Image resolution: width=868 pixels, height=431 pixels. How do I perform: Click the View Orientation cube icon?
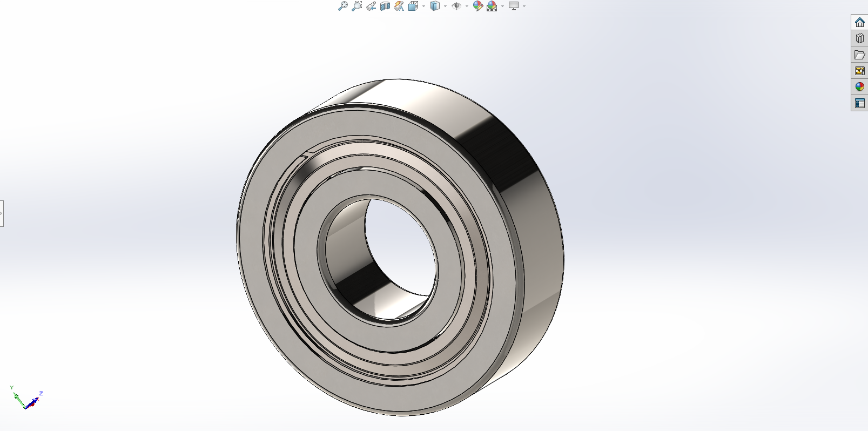pyautogui.click(x=413, y=6)
